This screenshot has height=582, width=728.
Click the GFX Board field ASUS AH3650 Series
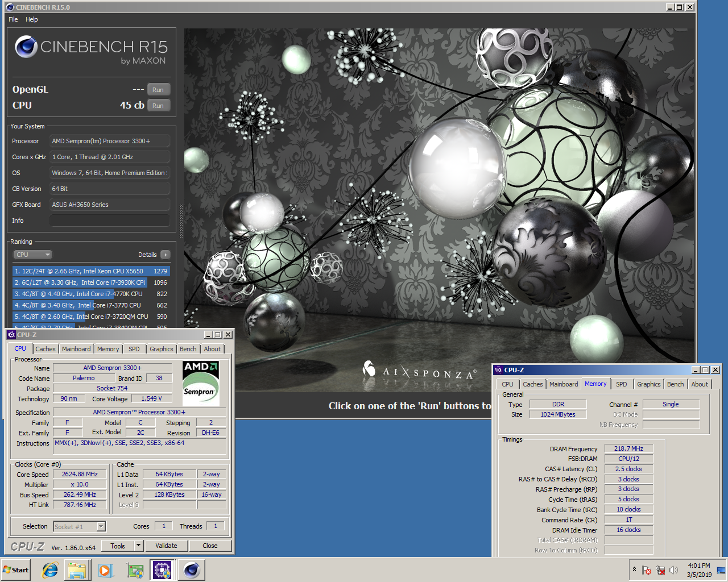(x=109, y=205)
